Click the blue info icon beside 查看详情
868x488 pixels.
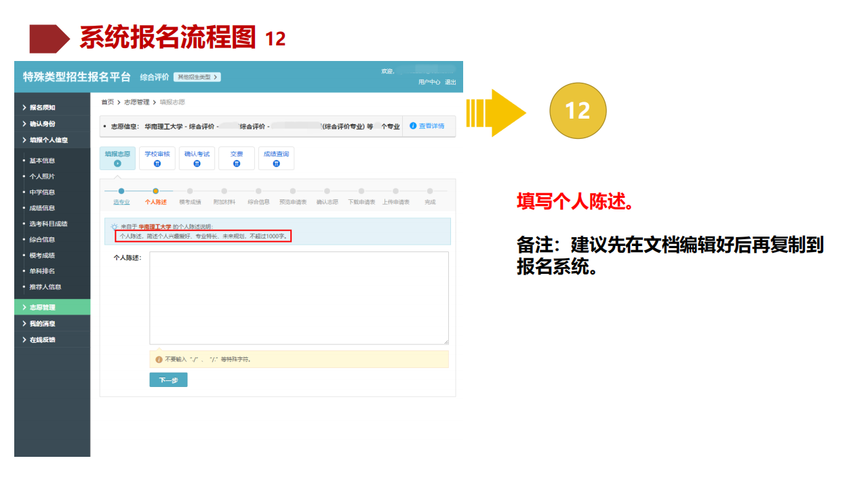[413, 126]
